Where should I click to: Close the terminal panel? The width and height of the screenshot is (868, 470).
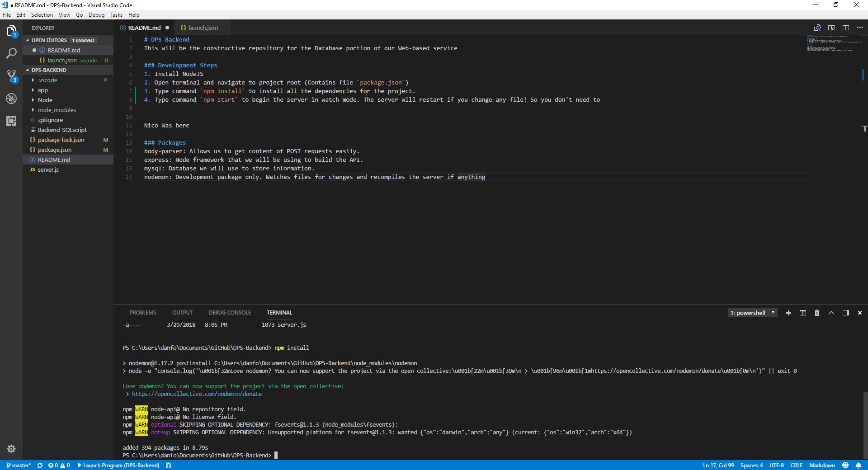(x=860, y=313)
